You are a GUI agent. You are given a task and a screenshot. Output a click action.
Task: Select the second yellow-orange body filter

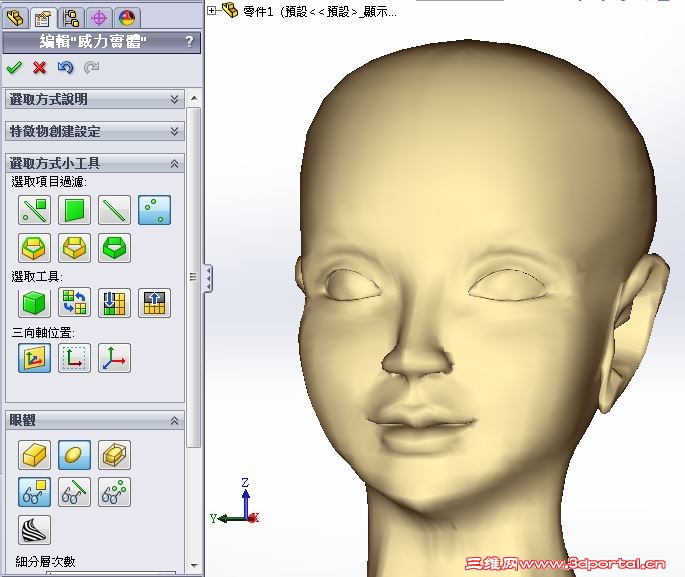tap(74, 248)
